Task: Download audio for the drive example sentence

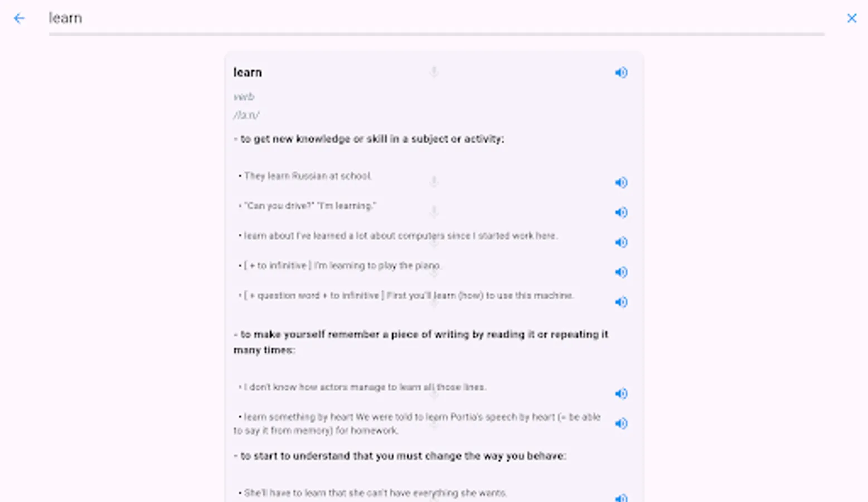Action: (434, 212)
